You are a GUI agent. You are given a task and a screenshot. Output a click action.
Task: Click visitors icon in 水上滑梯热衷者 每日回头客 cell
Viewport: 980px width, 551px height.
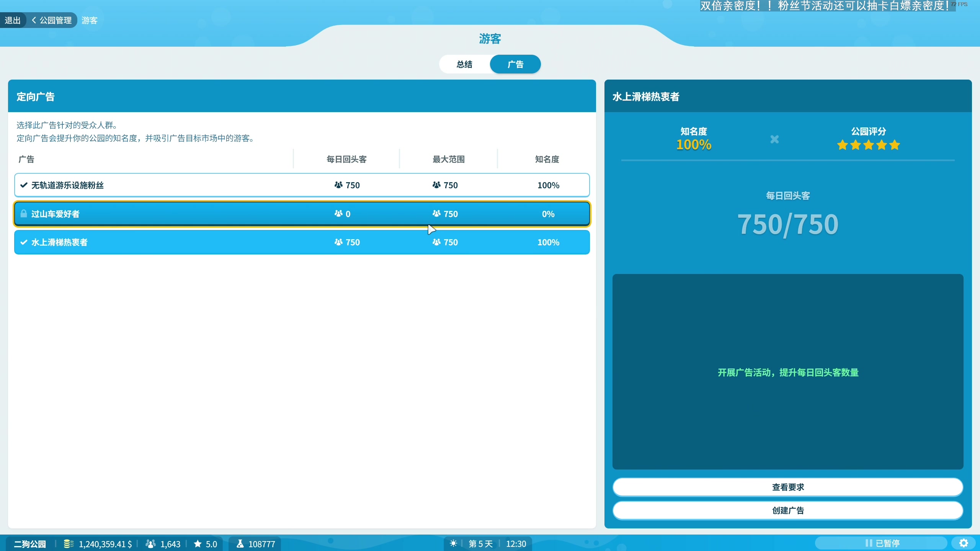pos(338,242)
